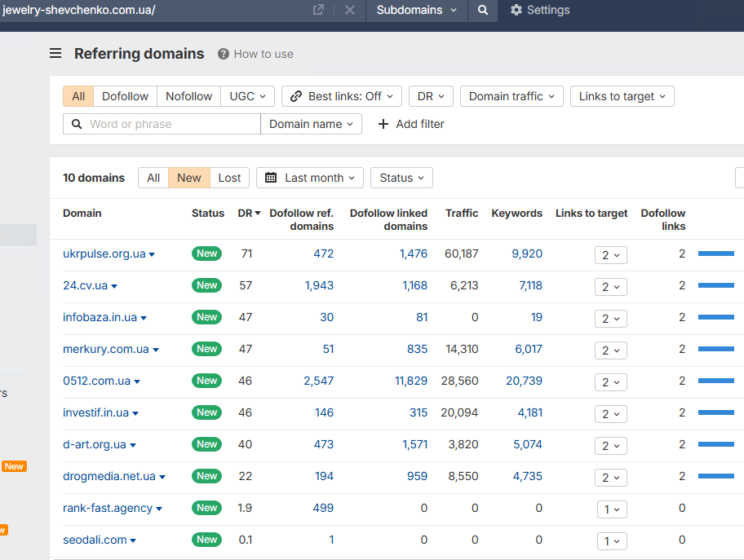Select the Nofollow link type filter
This screenshot has width=744, height=560.
tap(188, 96)
